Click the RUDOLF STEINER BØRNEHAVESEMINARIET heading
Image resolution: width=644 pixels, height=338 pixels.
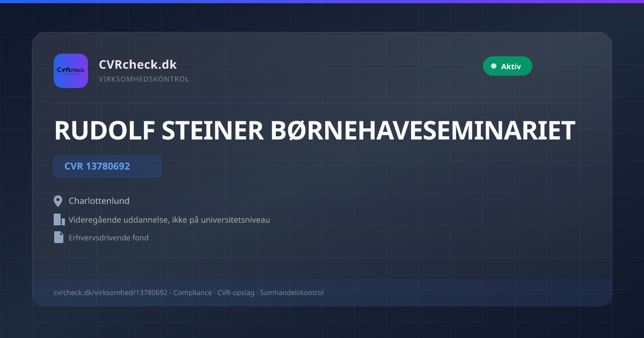coord(314,131)
